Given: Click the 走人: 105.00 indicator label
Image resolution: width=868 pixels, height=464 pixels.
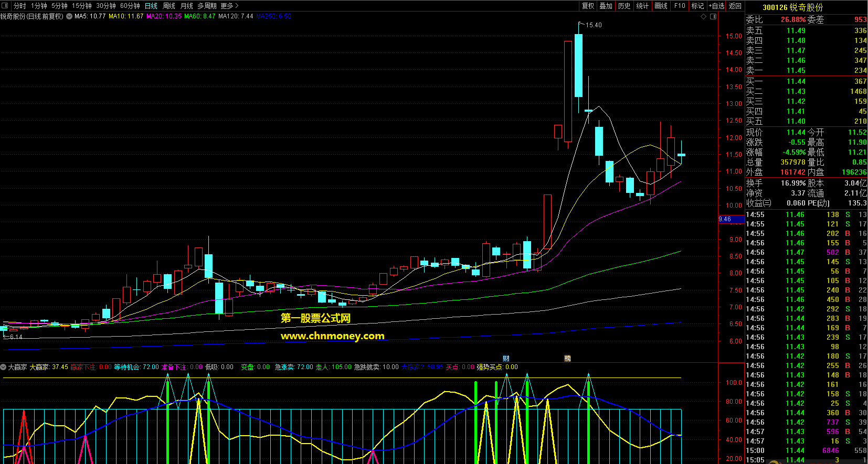Looking at the screenshot, I should (334, 367).
